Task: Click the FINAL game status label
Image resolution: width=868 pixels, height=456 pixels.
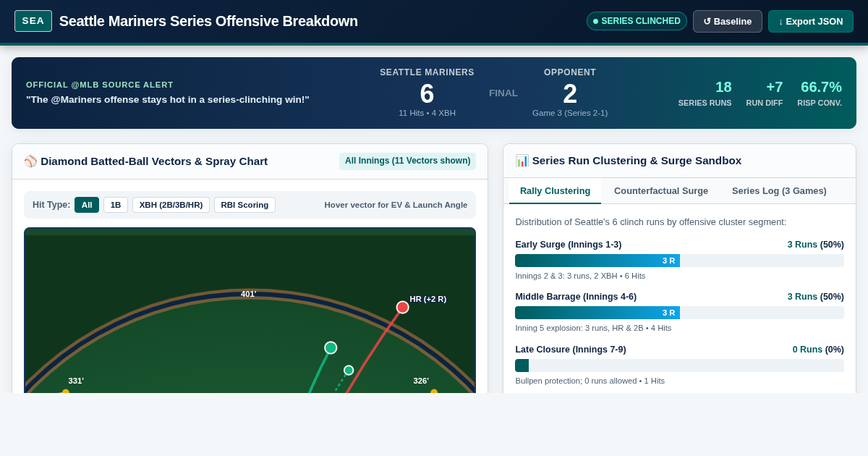Action: coord(503,93)
